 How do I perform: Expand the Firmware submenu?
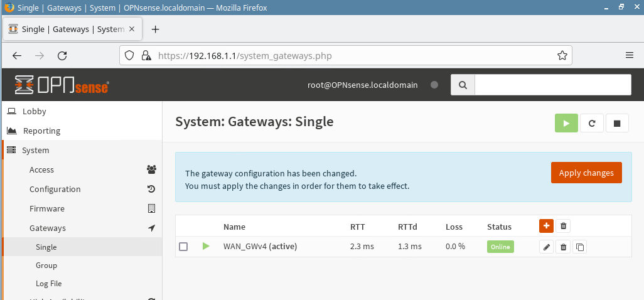46,209
